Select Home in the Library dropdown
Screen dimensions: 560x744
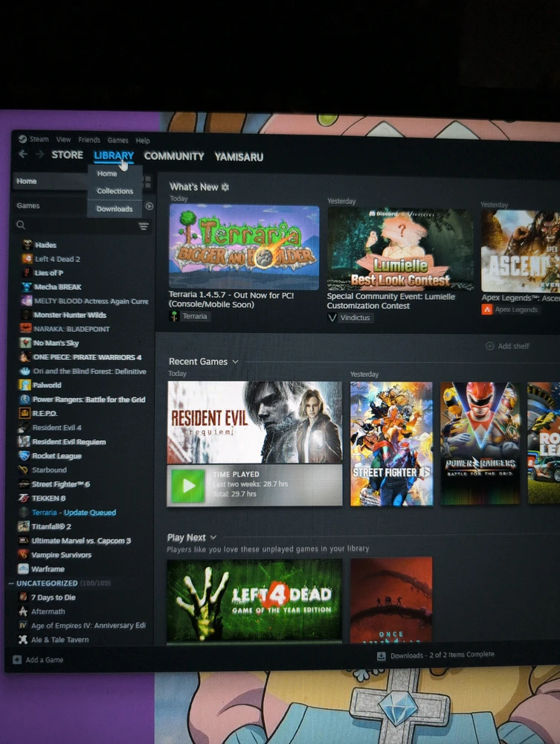(x=107, y=173)
